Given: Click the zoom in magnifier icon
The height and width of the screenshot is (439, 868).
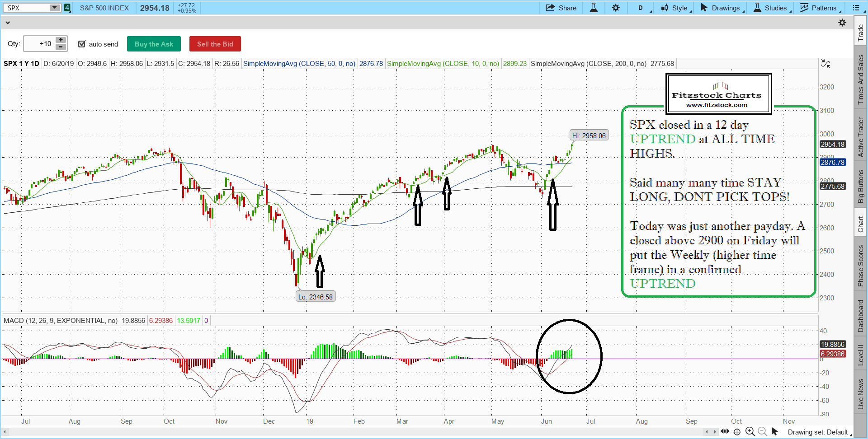Looking at the screenshot, I should tap(750, 432).
